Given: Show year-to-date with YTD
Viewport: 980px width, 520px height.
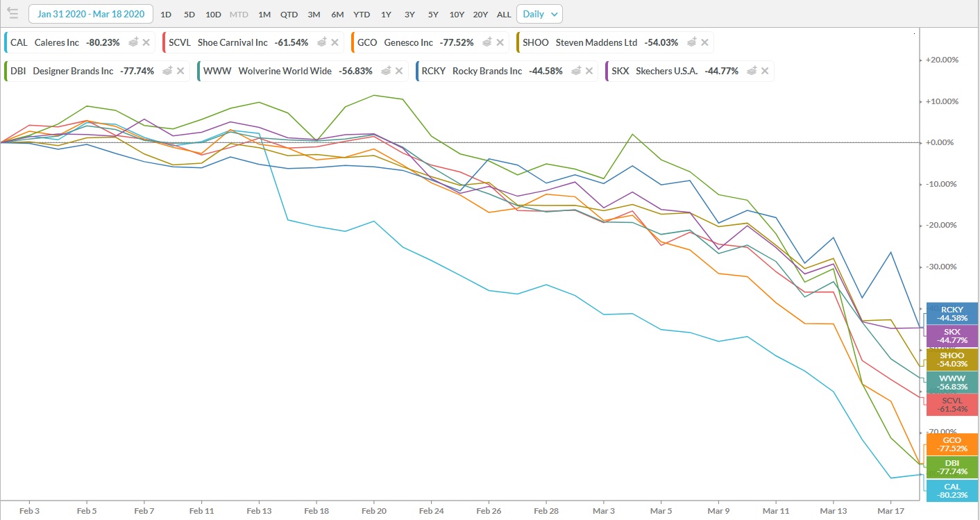Looking at the screenshot, I should [x=362, y=15].
